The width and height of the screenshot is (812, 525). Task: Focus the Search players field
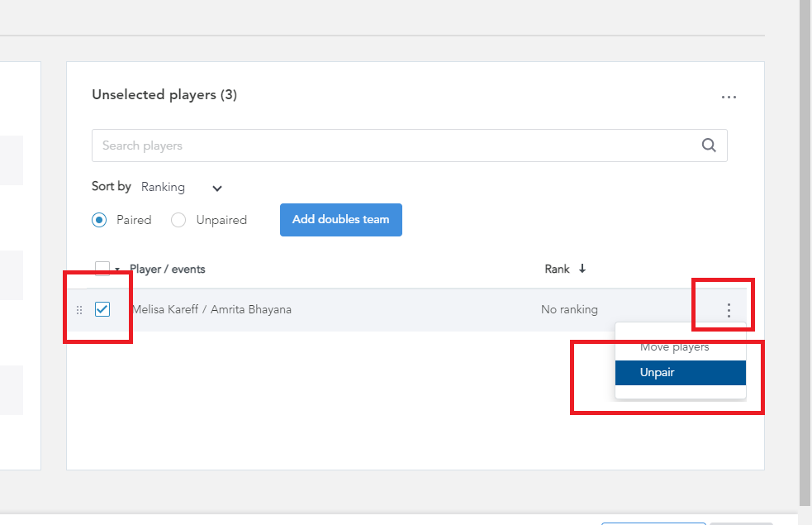(x=409, y=146)
